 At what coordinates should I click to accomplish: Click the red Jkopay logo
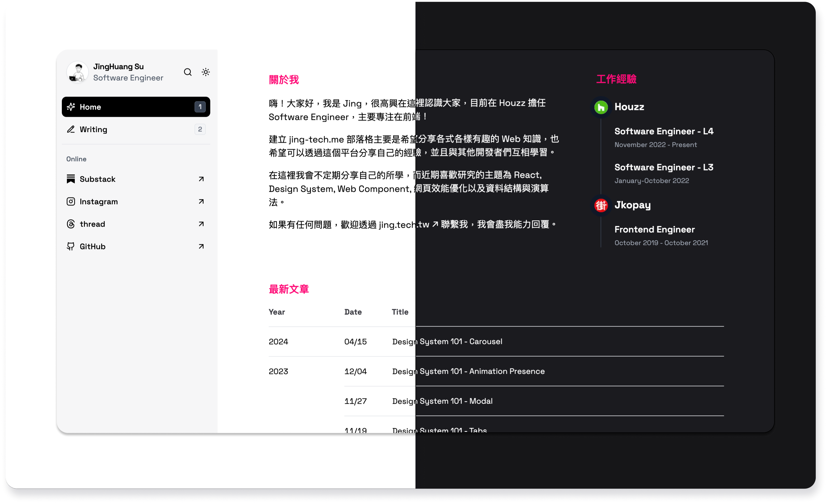(x=601, y=205)
